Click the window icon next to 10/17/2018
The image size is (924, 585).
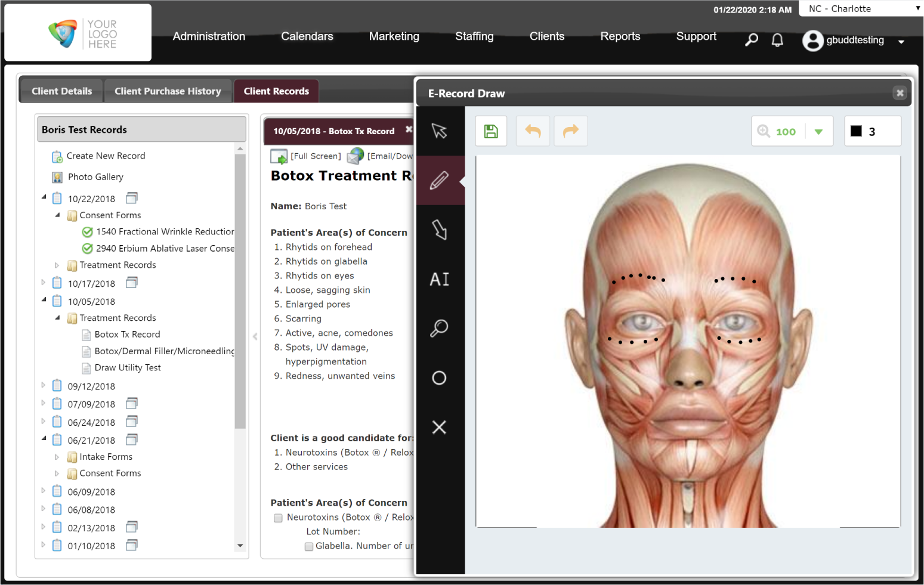pos(132,283)
